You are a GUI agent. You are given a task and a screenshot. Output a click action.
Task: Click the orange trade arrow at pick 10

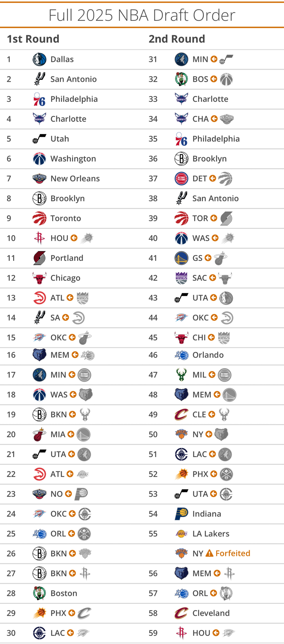click(x=74, y=238)
